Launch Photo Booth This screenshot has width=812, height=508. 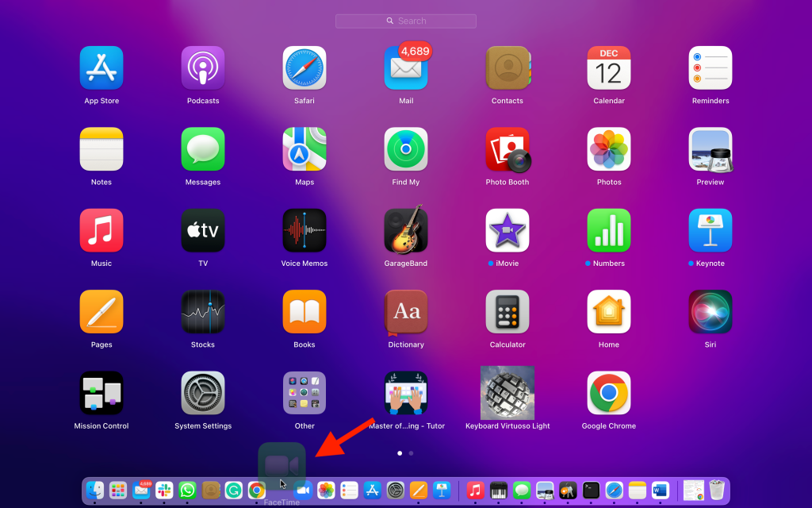[x=507, y=150]
